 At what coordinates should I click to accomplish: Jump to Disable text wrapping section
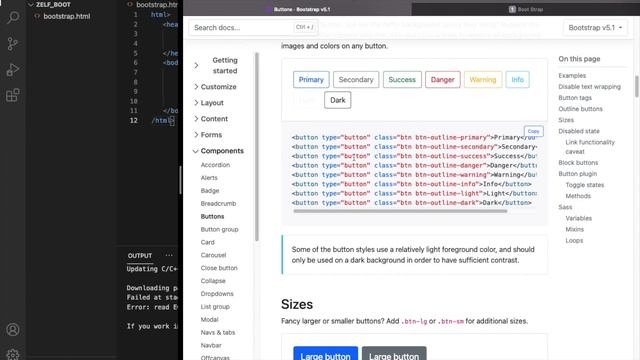coord(589,87)
